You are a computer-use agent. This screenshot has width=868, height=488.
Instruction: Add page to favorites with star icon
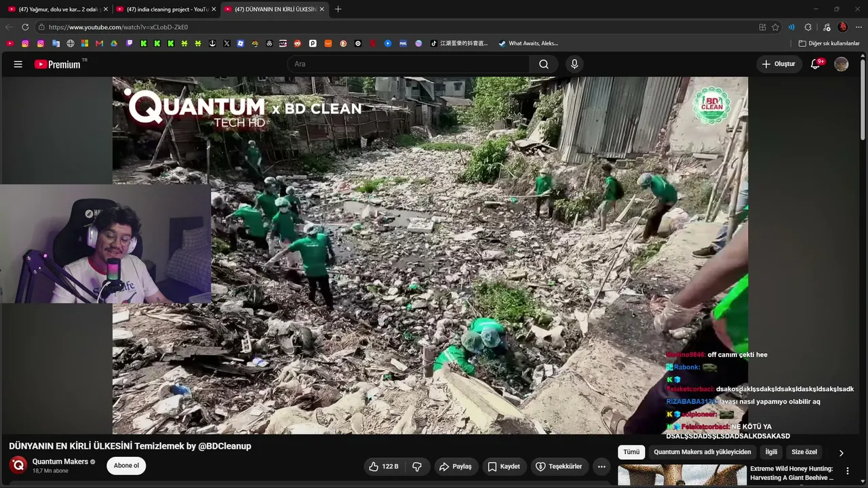click(x=775, y=27)
